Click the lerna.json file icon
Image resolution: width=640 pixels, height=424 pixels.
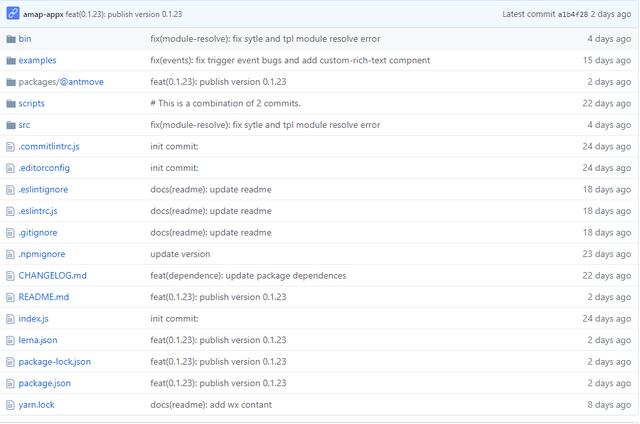10,340
